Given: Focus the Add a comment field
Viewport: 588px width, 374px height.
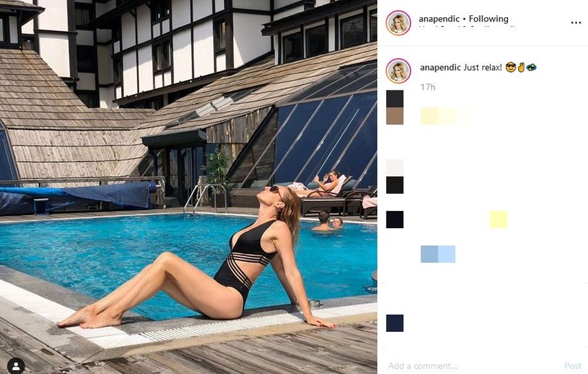Looking at the screenshot, I should 472,366.
